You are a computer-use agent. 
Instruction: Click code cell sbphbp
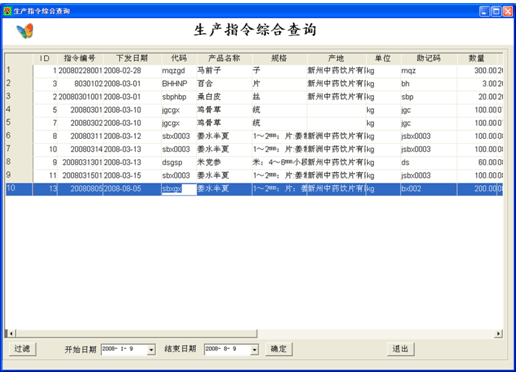[179, 97]
